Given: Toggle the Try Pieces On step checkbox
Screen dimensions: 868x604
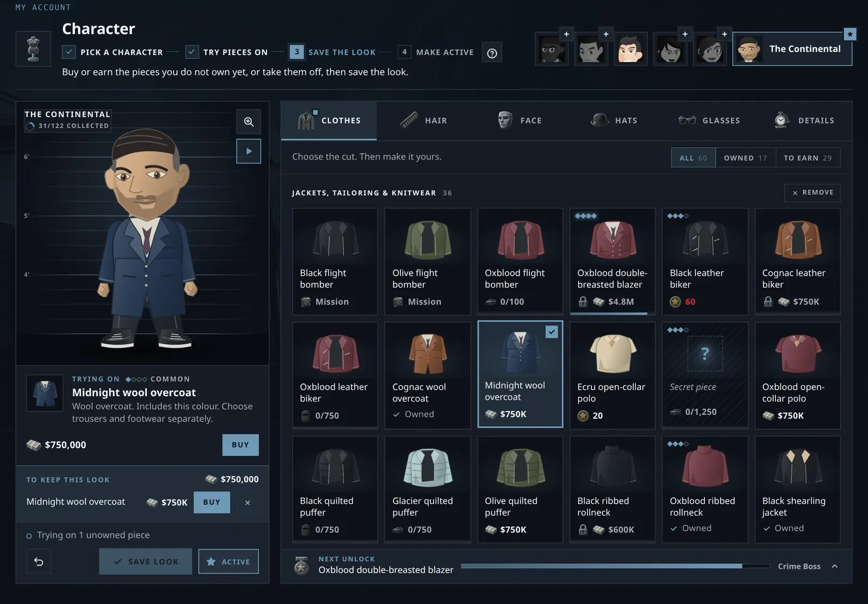Looking at the screenshot, I should (192, 52).
